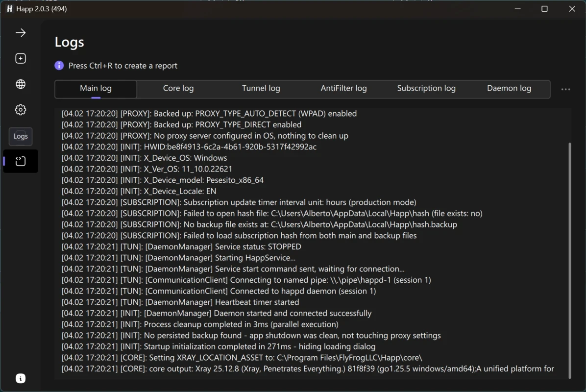Click the 'Subscription update timer interval' line
This screenshot has height=392, width=586.
[239, 202]
